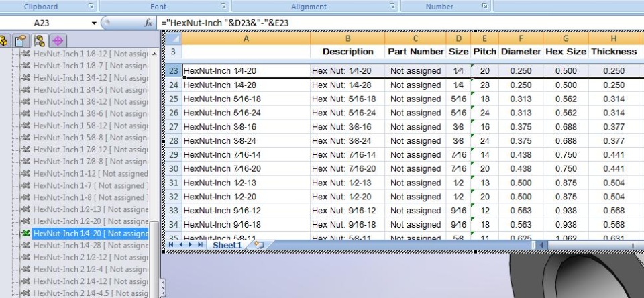Click the icon beside HexNut-Inch 1 1⁄8-12
This screenshot has width=644, height=298.
pos(25,54)
